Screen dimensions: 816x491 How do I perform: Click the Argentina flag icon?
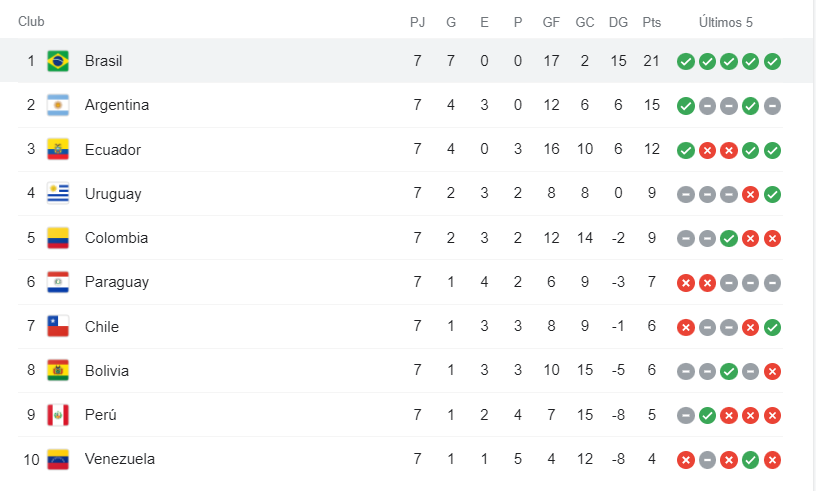58,105
